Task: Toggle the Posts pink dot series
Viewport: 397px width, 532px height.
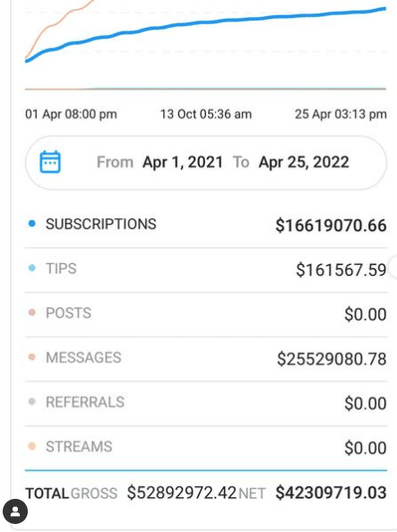Action: [x=32, y=313]
